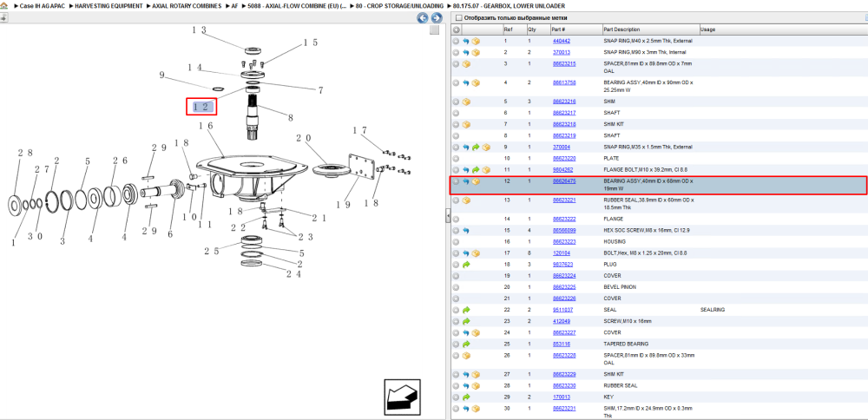
Task: Open the 80.175.07 GEARBOX, LOWER UNLOADER breadcrumb
Action: (509, 5)
